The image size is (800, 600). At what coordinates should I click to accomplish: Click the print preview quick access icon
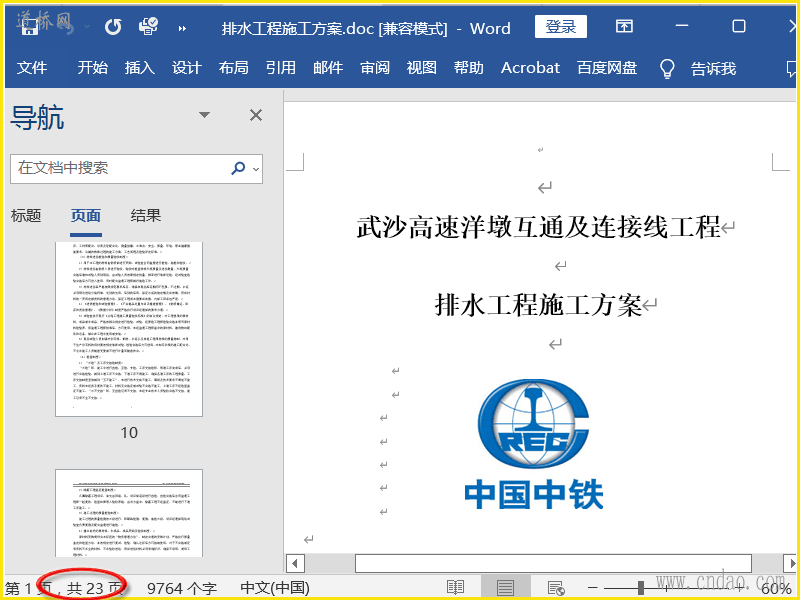tap(148, 26)
